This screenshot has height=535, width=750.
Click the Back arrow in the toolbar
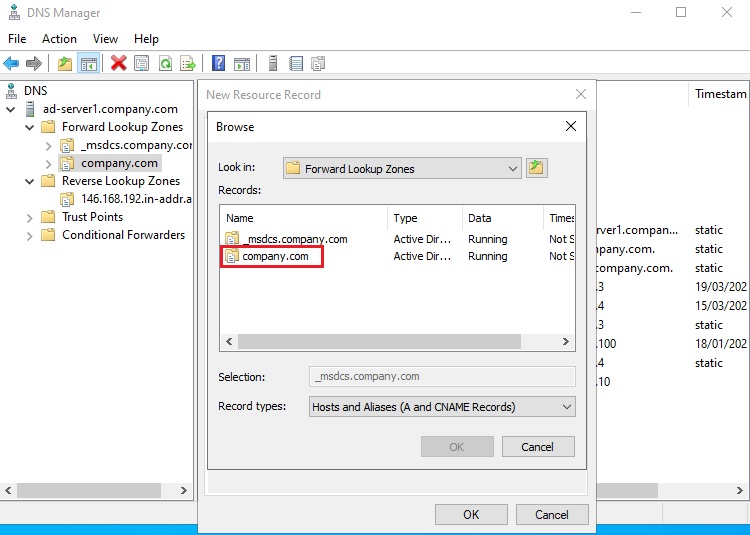[x=12, y=63]
